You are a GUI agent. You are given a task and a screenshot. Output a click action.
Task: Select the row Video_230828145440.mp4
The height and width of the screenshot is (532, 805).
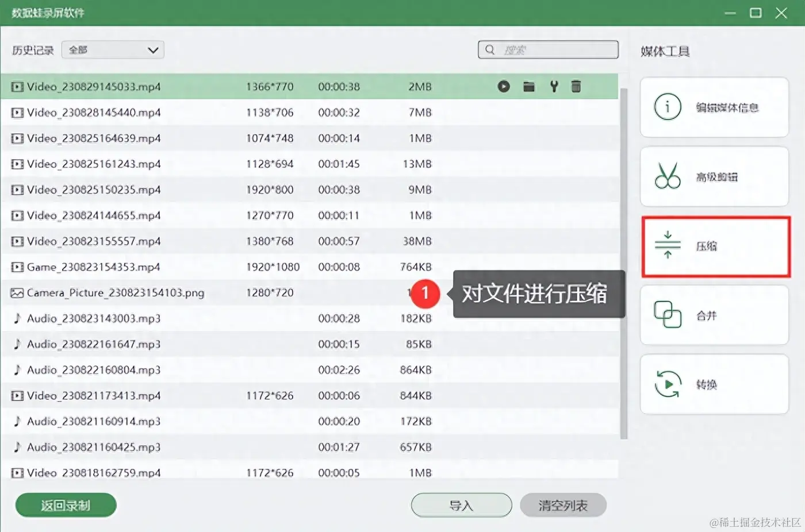point(309,113)
